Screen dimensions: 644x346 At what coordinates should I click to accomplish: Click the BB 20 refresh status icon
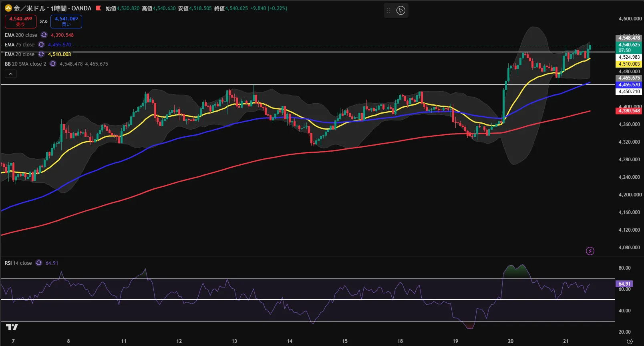[x=53, y=64]
